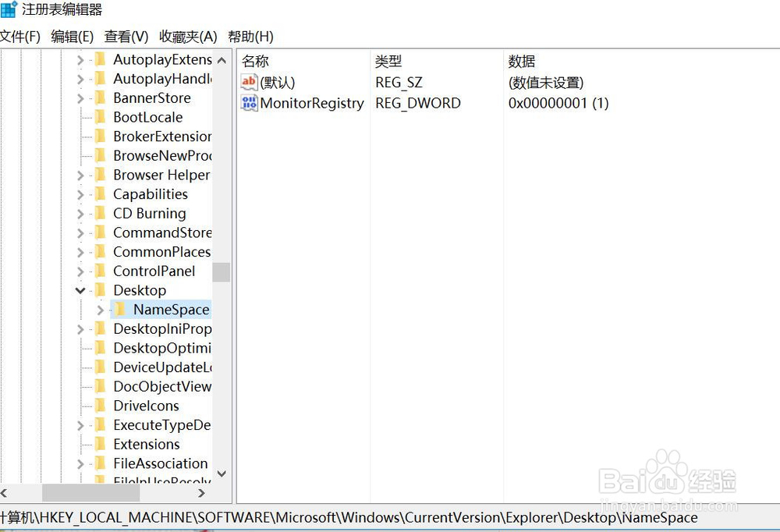The width and height of the screenshot is (780, 532).
Task: Open the 查看(V) menu
Action: [x=125, y=36]
